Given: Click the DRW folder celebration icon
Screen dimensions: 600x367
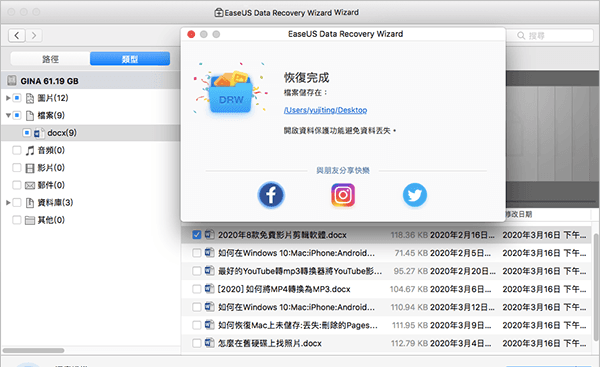Looking at the screenshot, I should pos(231,91).
